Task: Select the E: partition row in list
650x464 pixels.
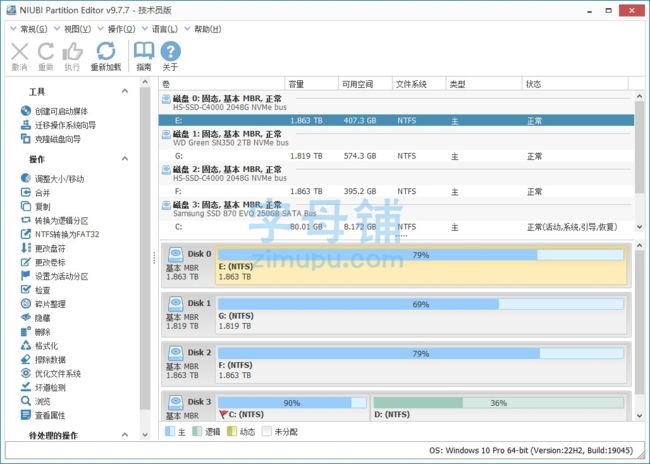Action: (x=396, y=121)
